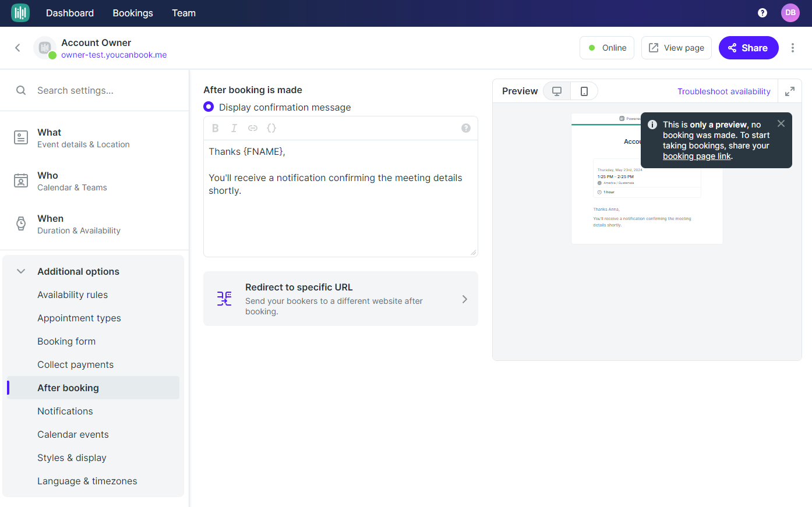Open Who Calendar & Teams settings
This screenshot has height=507, width=812.
pyautogui.click(x=94, y=181)
